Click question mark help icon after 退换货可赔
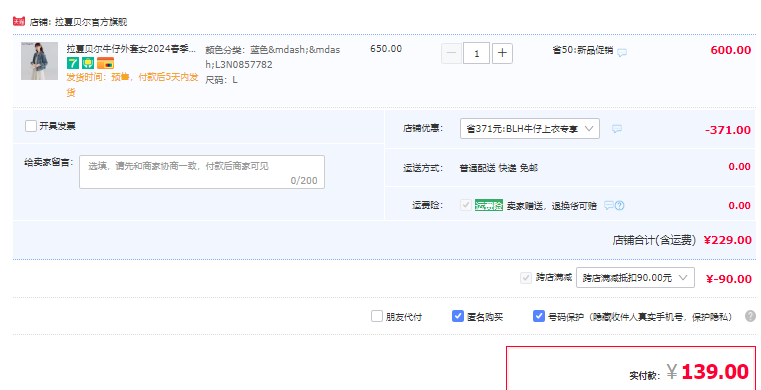The image size is (761, 390). (x=619, y=206)
